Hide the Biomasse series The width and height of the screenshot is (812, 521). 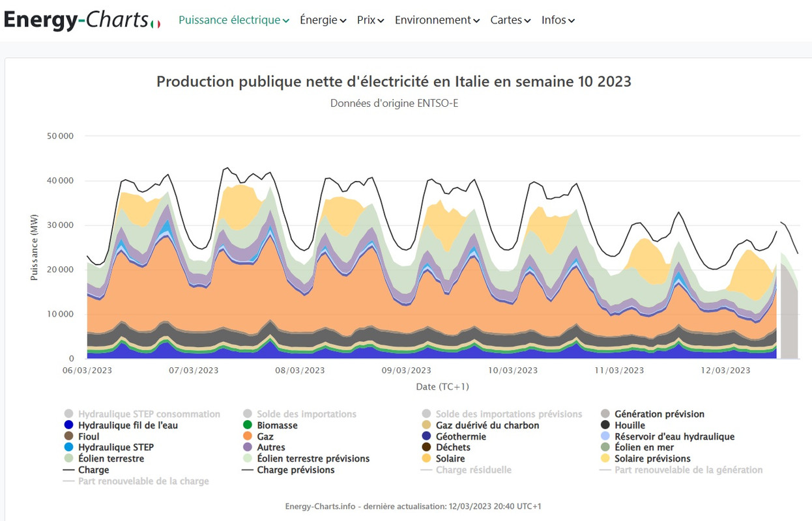(x=270, y=425)
